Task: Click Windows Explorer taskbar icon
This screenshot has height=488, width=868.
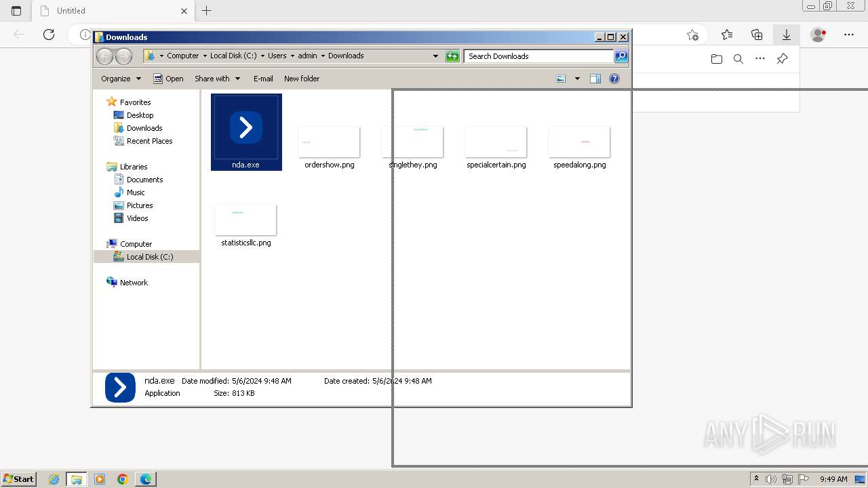Action: coord(77,479)
